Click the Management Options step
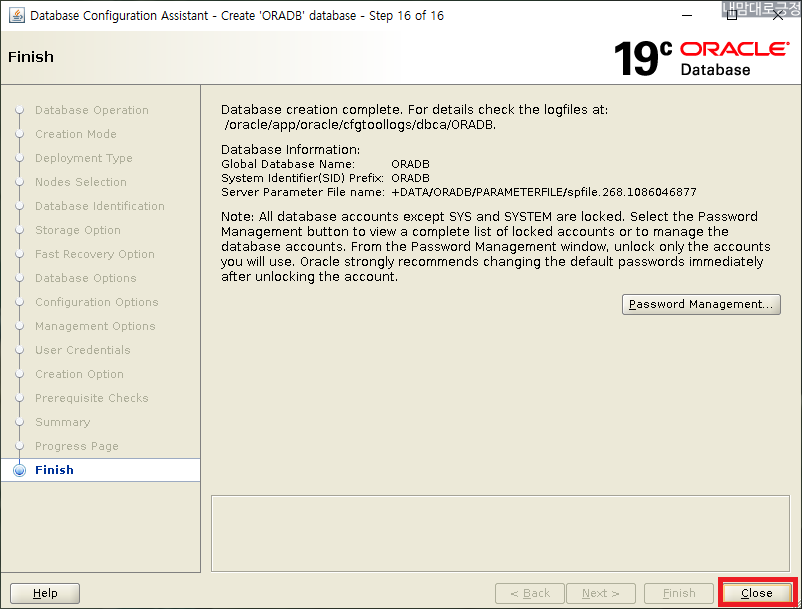The height and width of the screenshot is (609, 802). point(95,326)
